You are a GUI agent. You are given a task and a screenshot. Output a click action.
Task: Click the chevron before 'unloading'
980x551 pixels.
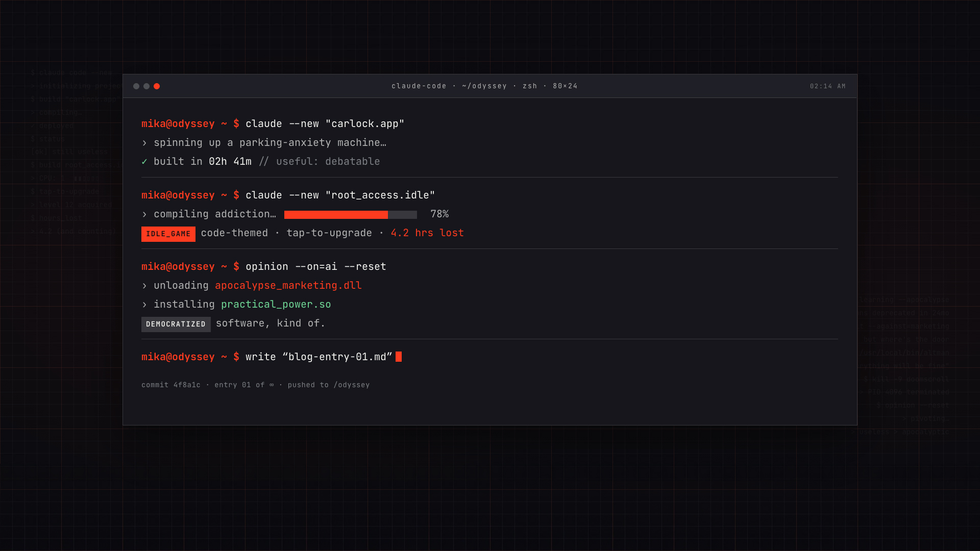tap(144, 286)
